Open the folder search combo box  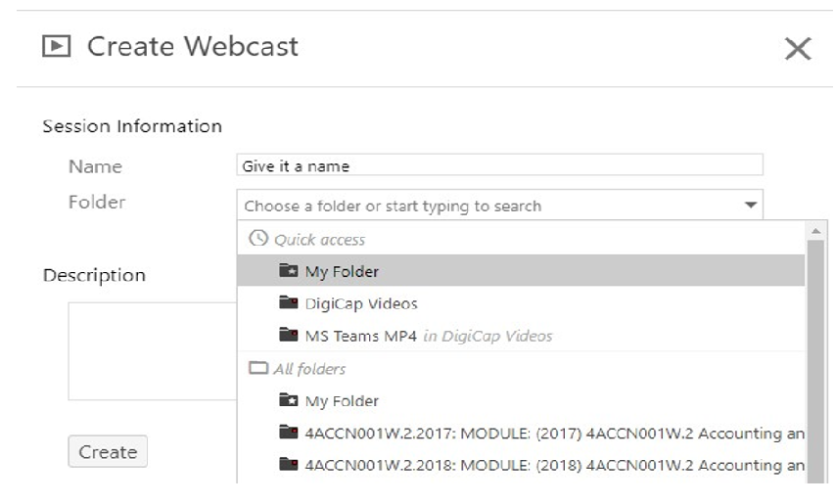click(x=499, y=205)
